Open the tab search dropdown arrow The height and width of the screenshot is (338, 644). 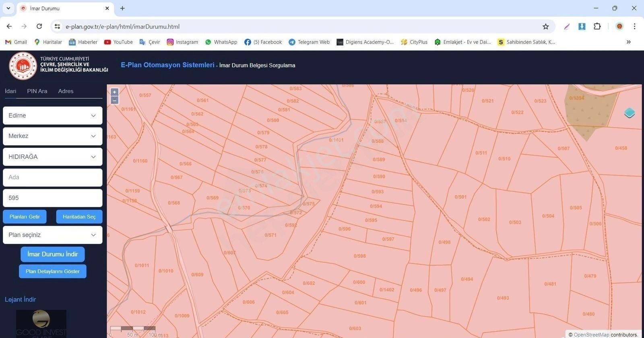point(8,8)
